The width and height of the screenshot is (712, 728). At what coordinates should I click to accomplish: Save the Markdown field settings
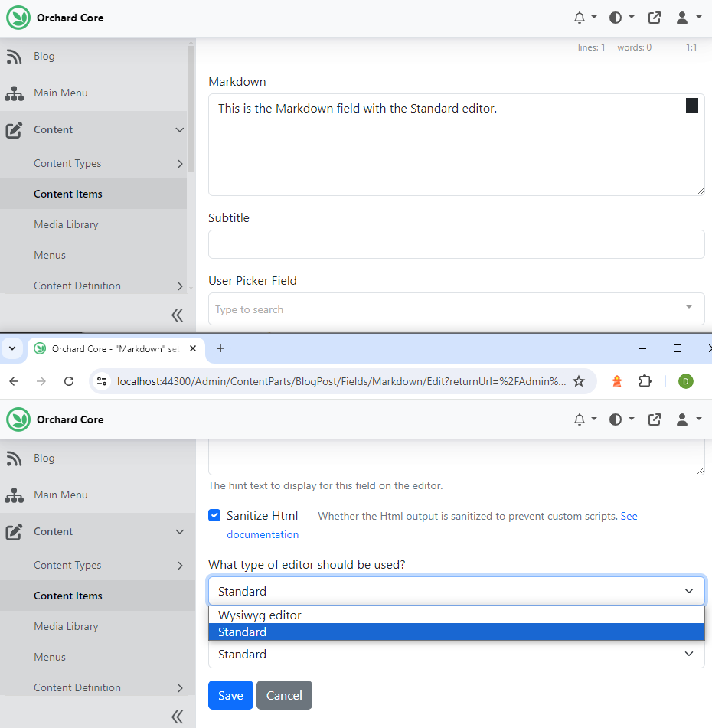point(230,695)
